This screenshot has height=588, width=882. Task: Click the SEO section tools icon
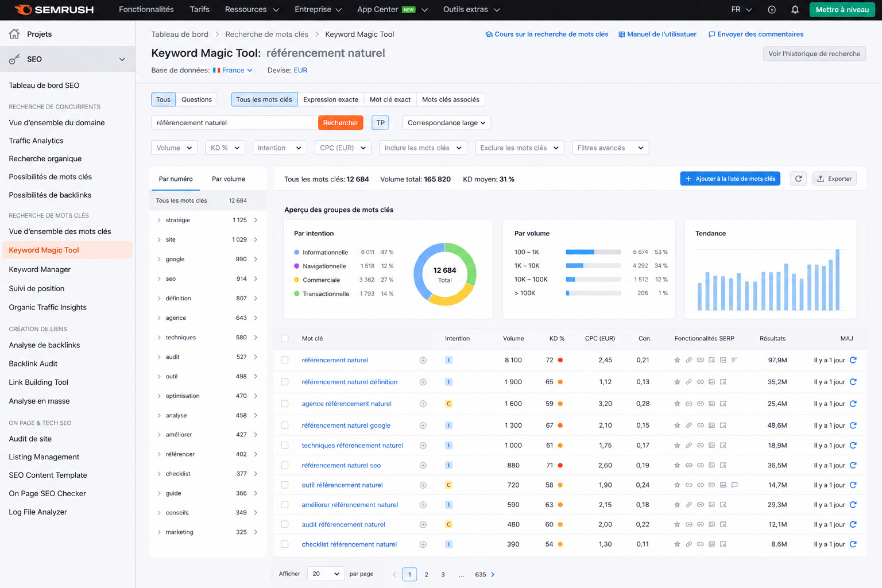[x=14, y=59]
